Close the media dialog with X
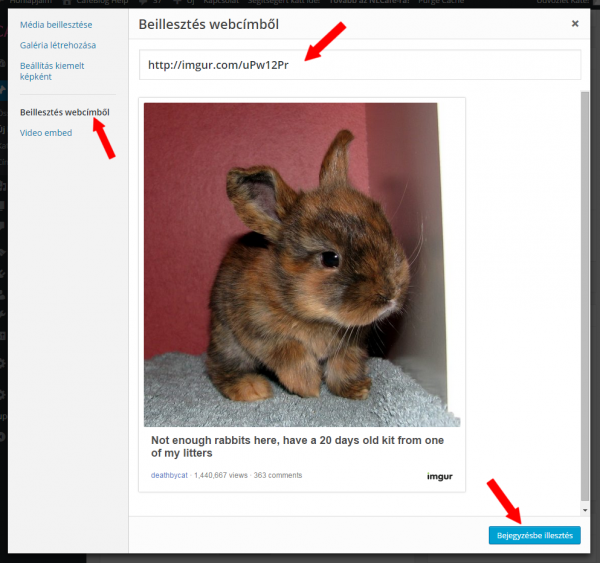The image size is (600, 563). 575,24
